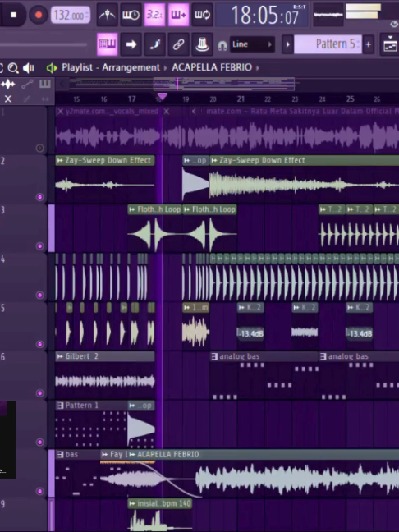This screenshot has width=399, height=532.
Task: Toggle mute light on track 5
Action: (39, 344)
